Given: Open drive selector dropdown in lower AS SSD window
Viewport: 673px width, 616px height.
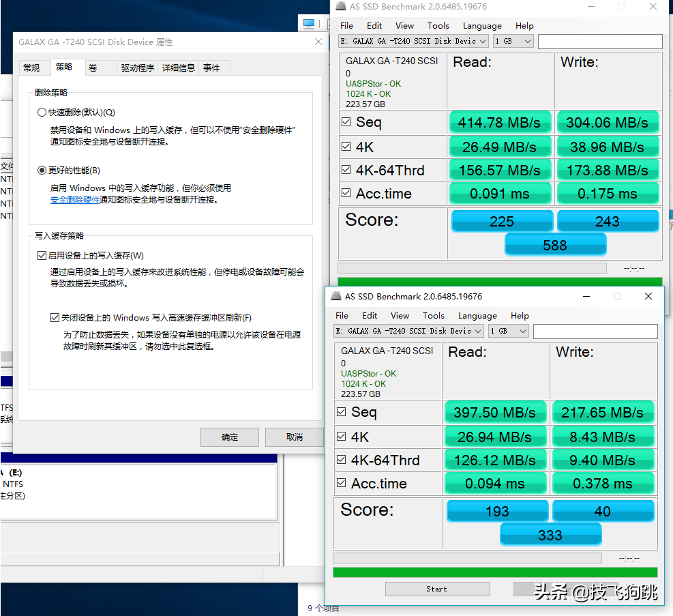Looking at the screenshot, I should (x=408, y=331).
